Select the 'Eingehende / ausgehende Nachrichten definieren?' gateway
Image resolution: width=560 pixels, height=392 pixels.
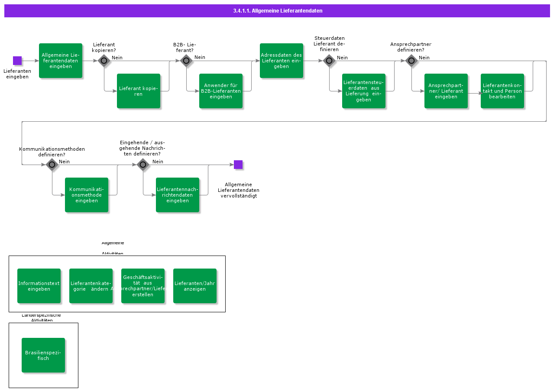coord(143,165)
